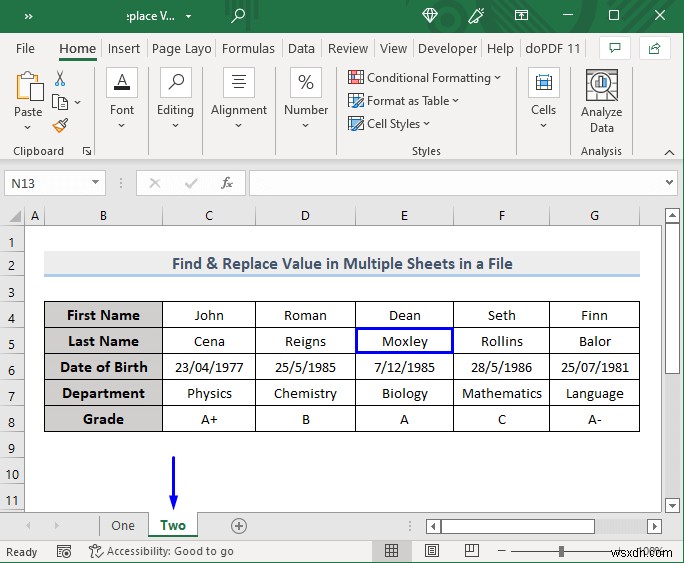This screenshot has width=684, height=563.
Task: Click the Cut scissors icon
Action: (60, 78)
